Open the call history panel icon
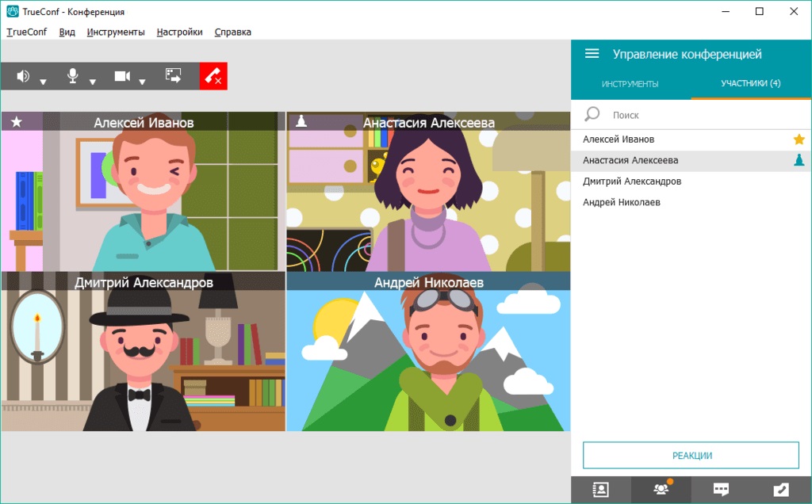This screenshot has width=812, height=504. 781,490
